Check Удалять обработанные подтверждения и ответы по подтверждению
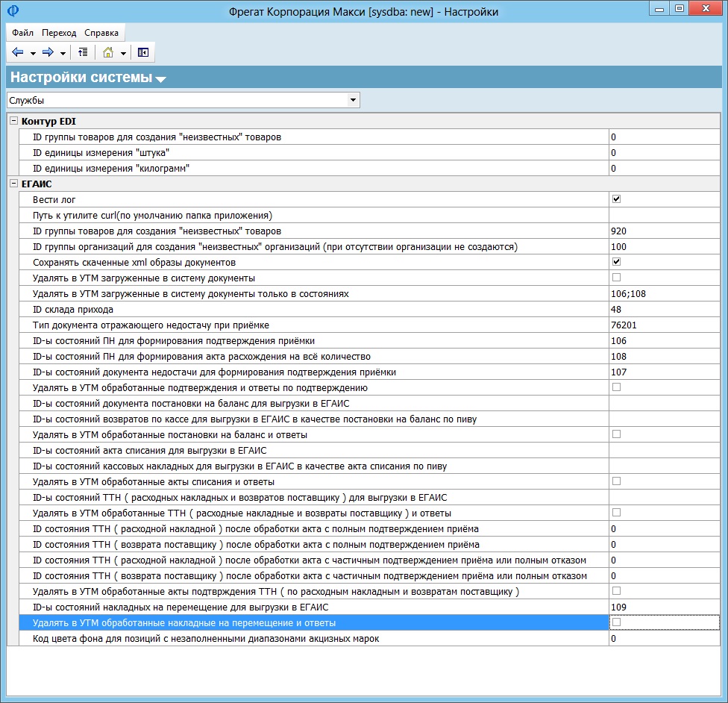 click(x=617, y=387)
